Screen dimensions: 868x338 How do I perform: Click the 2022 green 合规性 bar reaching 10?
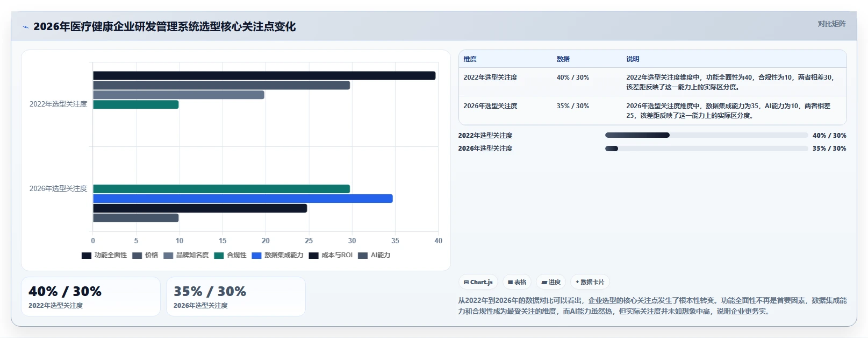tap(135, 104)
